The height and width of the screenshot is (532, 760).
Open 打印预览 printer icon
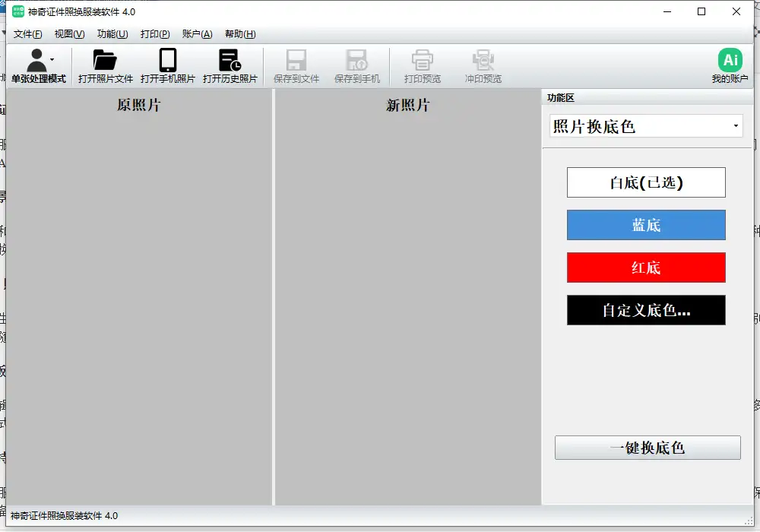(x=422, y=61)
